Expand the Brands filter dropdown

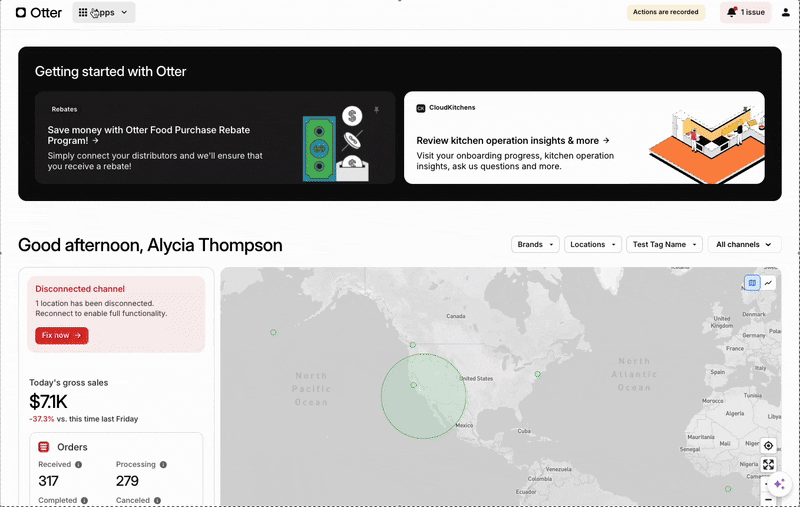tap(535, 244)
